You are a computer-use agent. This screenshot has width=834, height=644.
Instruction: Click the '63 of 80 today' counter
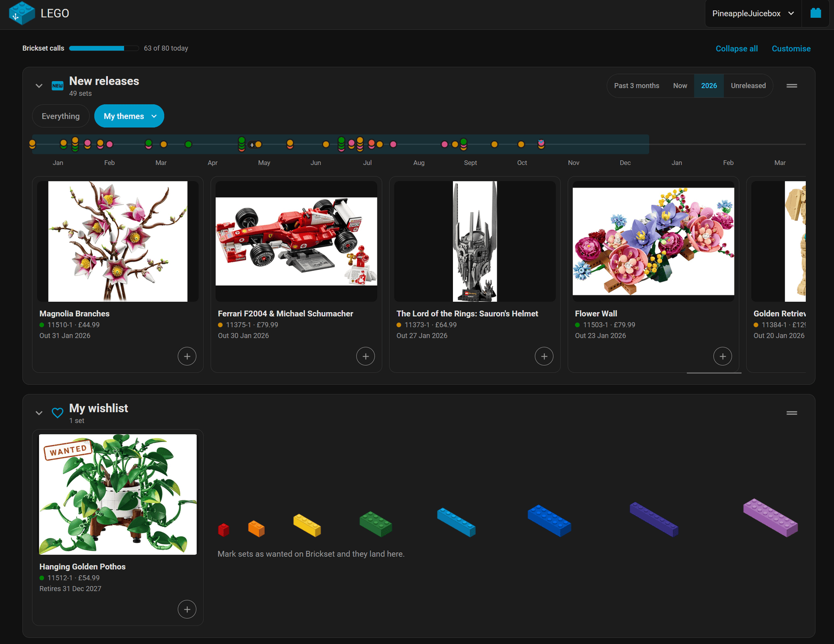166,48
